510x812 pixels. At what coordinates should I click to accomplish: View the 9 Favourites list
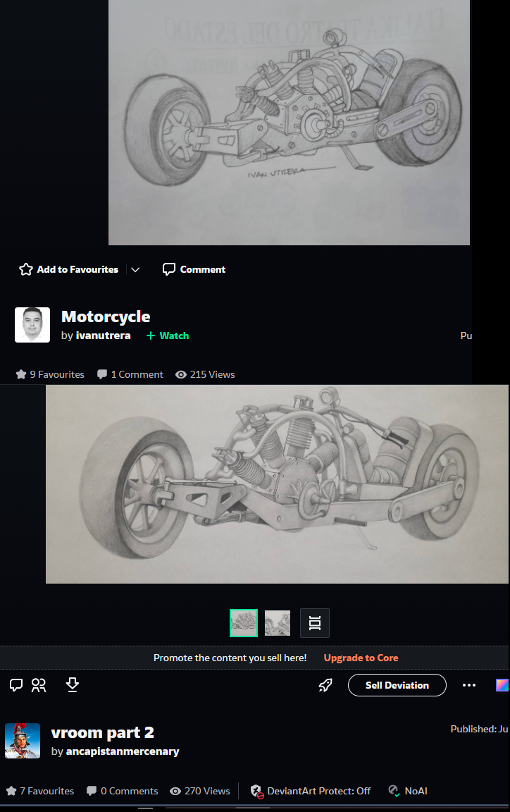pyautogui.click(x=50, y=374)
